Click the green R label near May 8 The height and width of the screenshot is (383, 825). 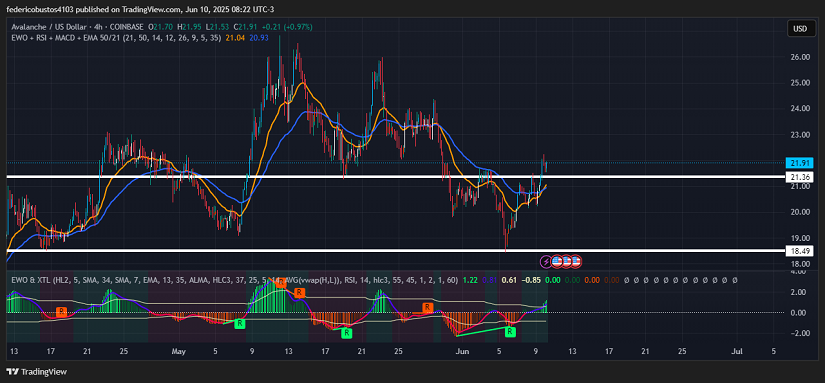coord(240,324)
